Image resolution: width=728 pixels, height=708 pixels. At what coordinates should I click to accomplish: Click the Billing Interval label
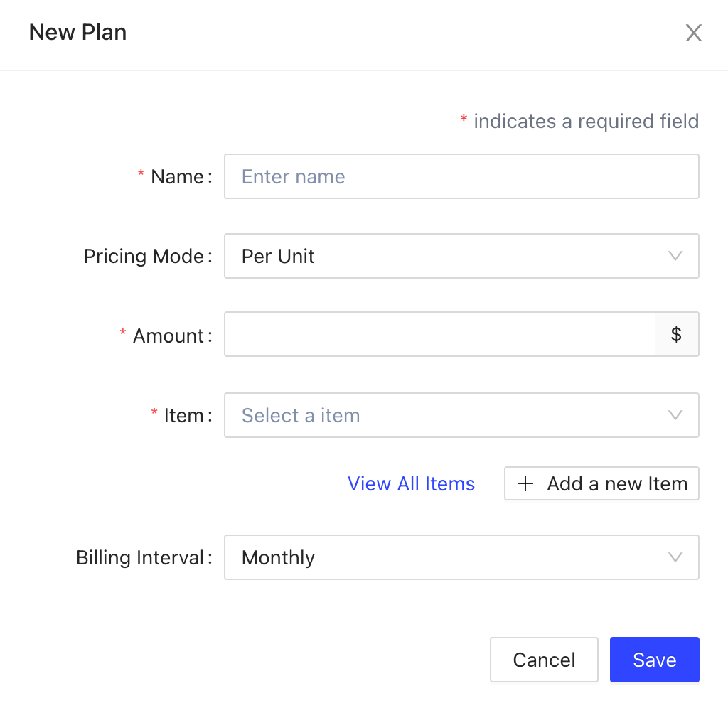[140, 558]
